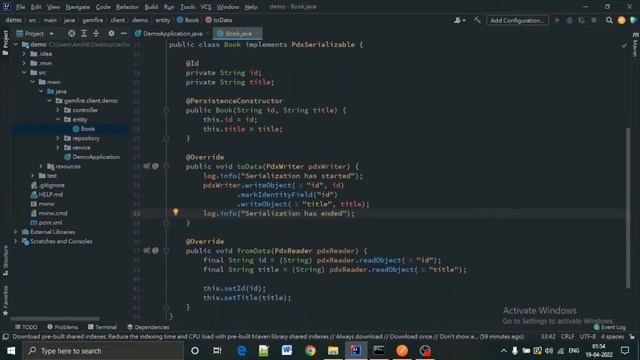This screenshot has height=360, width=640.
Task: Open the Dependencies tool window
Action: coord(148,327)
